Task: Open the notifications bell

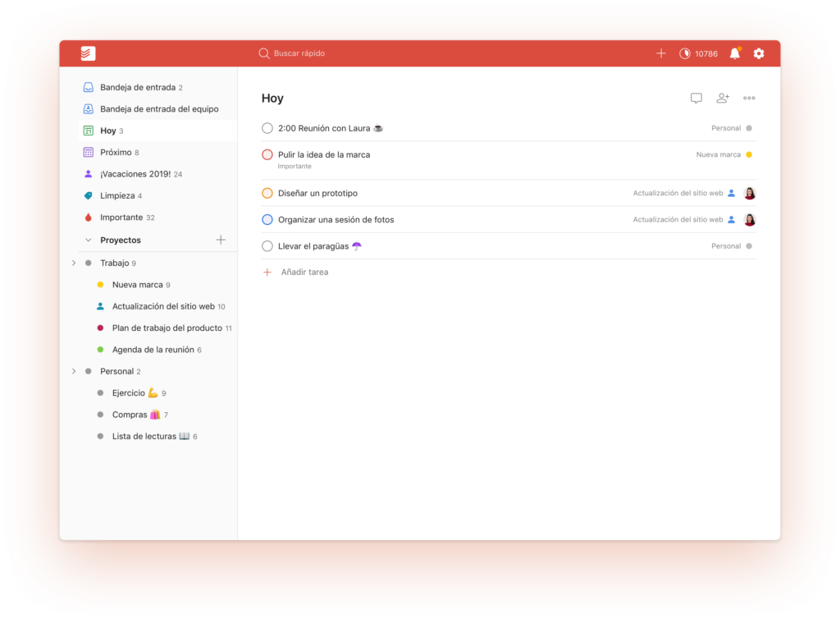Action: click(x=735, y=53)
